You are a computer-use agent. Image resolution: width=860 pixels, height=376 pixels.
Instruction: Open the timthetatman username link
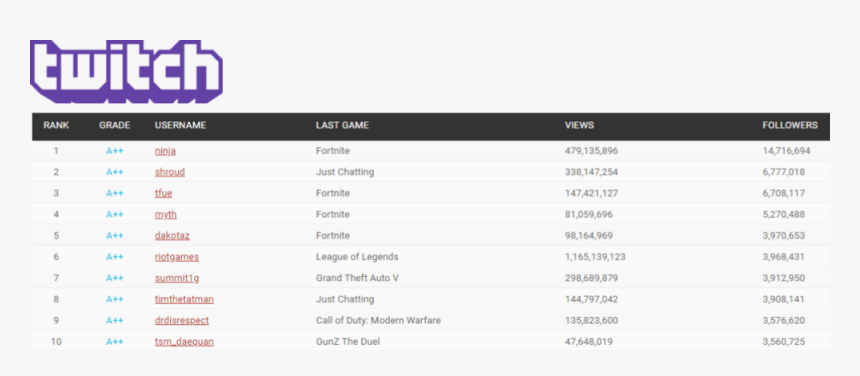coord(184,299)
